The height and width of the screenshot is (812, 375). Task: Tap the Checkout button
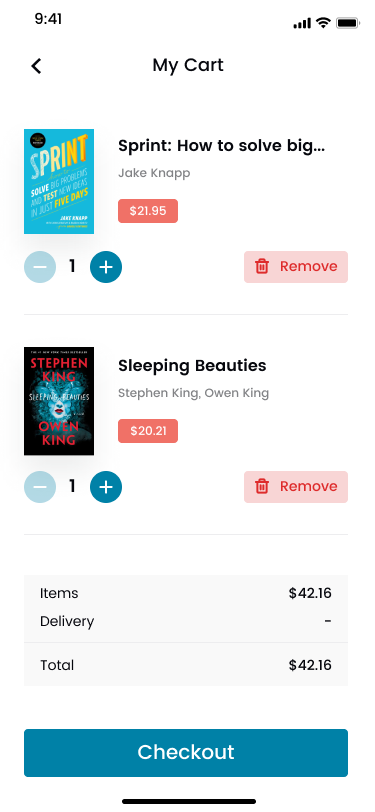(x=186, y=752)
